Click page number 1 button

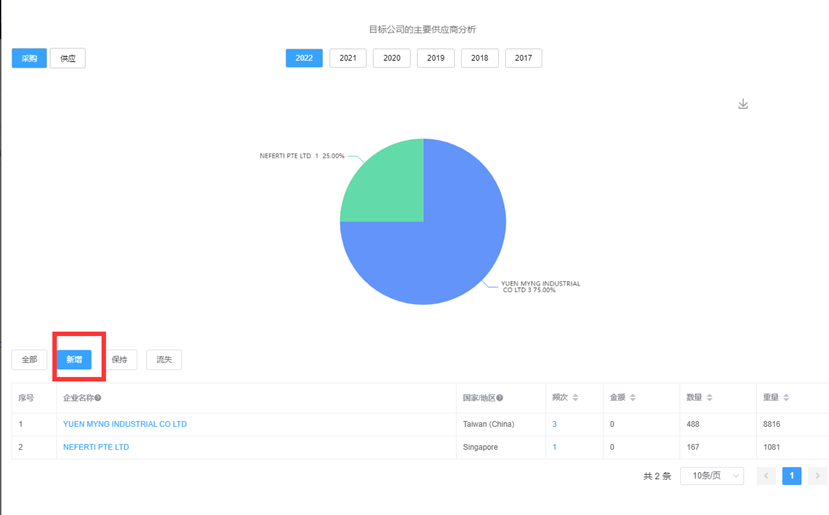791,476
